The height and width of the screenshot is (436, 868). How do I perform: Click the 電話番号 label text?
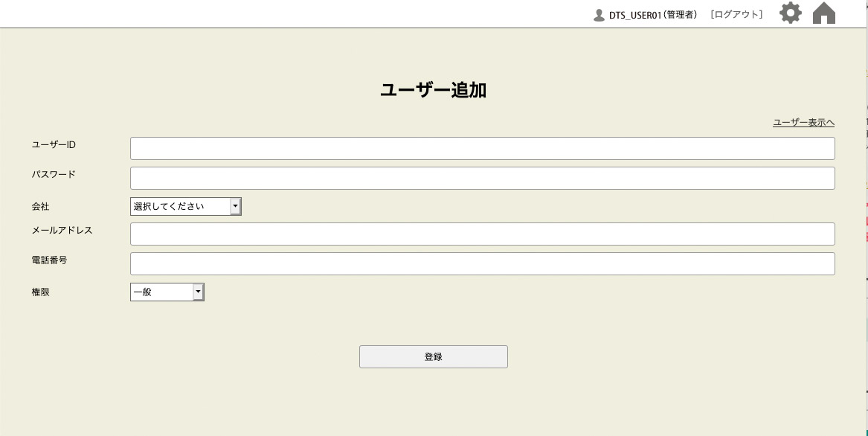49,260
